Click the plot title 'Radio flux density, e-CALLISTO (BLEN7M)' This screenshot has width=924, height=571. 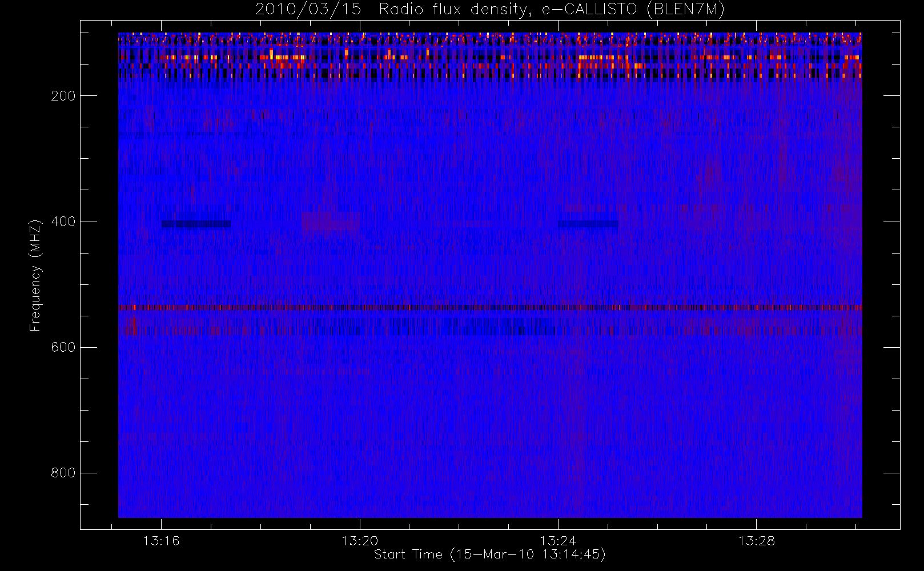[x=552, y=10]
